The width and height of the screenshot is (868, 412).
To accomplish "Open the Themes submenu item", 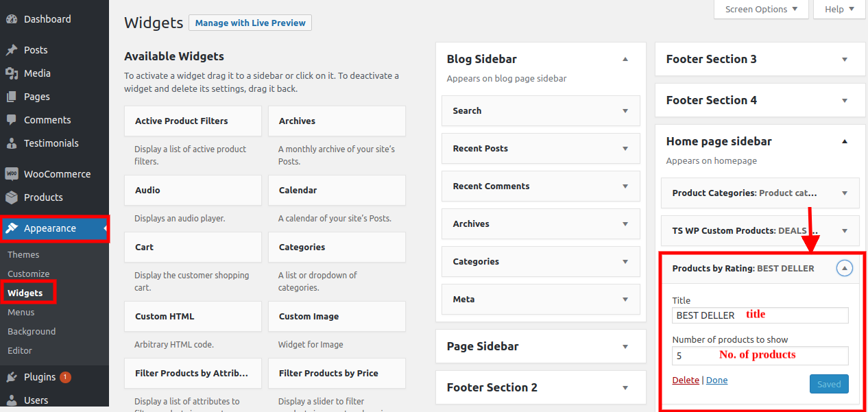I will coord(23,254).
